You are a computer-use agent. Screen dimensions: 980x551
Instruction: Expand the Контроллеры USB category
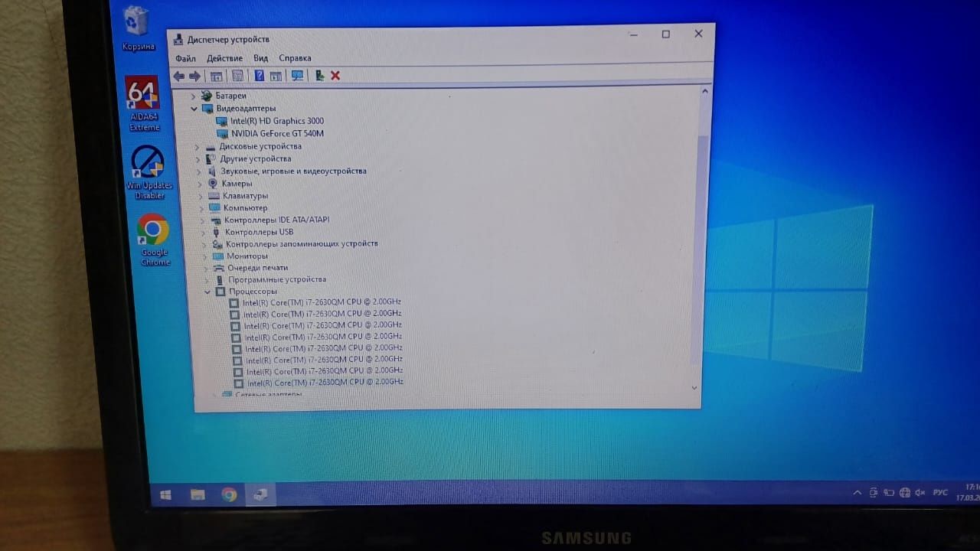click(x=204, y=232)
